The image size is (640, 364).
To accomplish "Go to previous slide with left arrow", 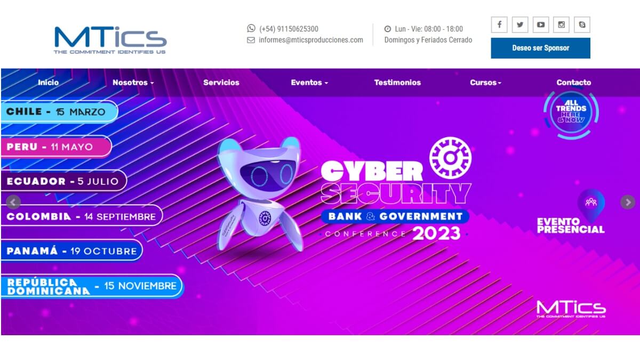I will (13, 202).
